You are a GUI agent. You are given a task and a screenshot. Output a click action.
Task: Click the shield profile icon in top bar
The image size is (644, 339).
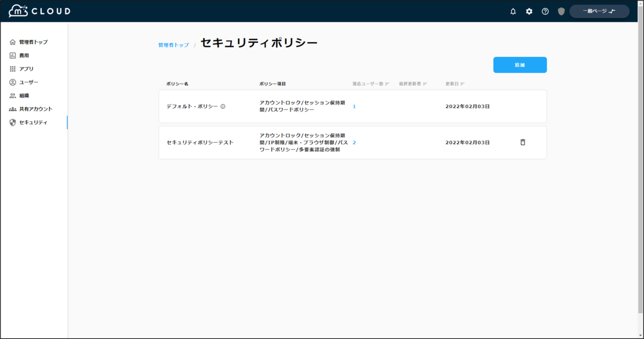click(x=561, y=11)
